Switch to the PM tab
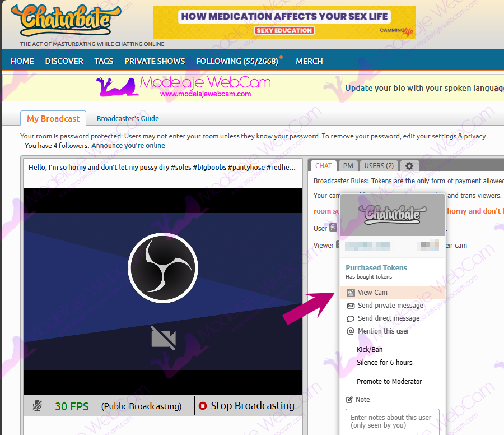 (x=348, y=165)
